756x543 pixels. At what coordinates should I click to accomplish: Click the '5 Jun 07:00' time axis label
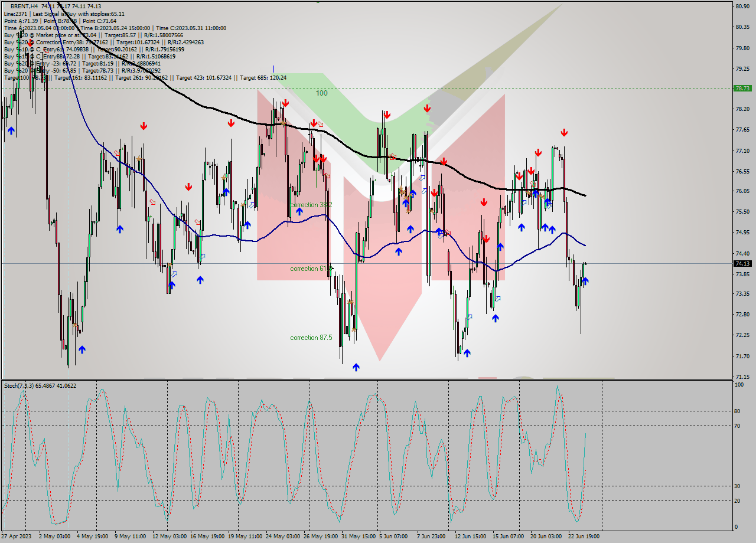click(393, 537)
